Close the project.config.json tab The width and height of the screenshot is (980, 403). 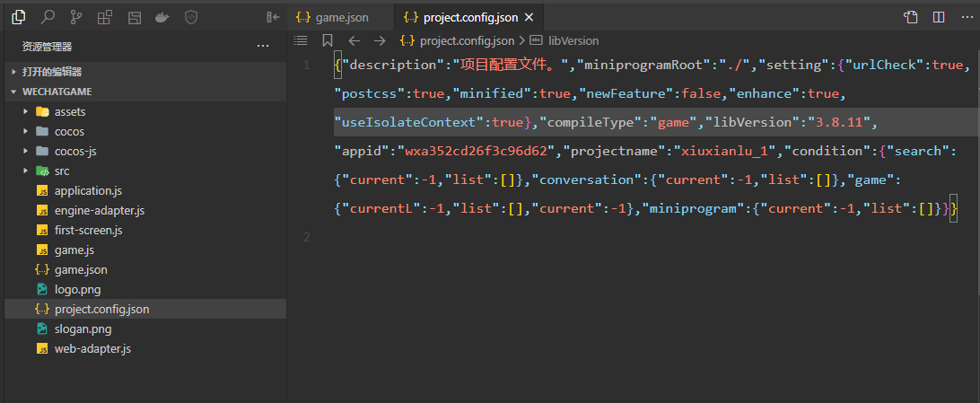coord(528,17)
